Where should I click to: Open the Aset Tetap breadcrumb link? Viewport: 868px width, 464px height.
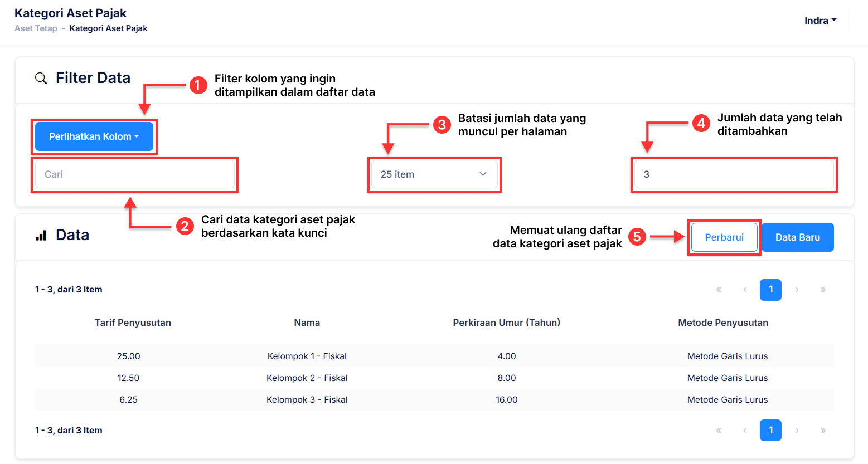click(36, 28)
